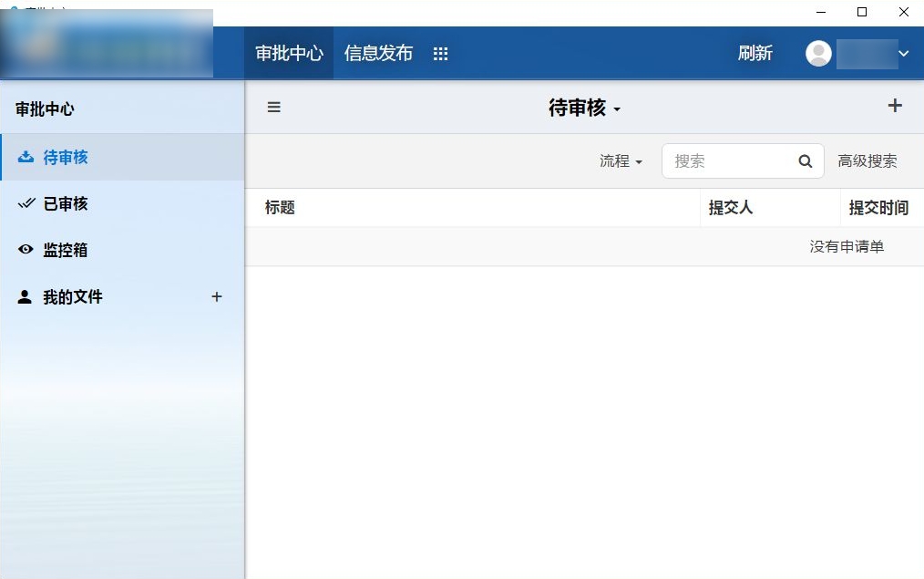The height and width of the screenshot is (579, 924).
Task: Click the 待审核 inbox icon in sidebar
Action: pyautogui.click(x=26, y=157)
